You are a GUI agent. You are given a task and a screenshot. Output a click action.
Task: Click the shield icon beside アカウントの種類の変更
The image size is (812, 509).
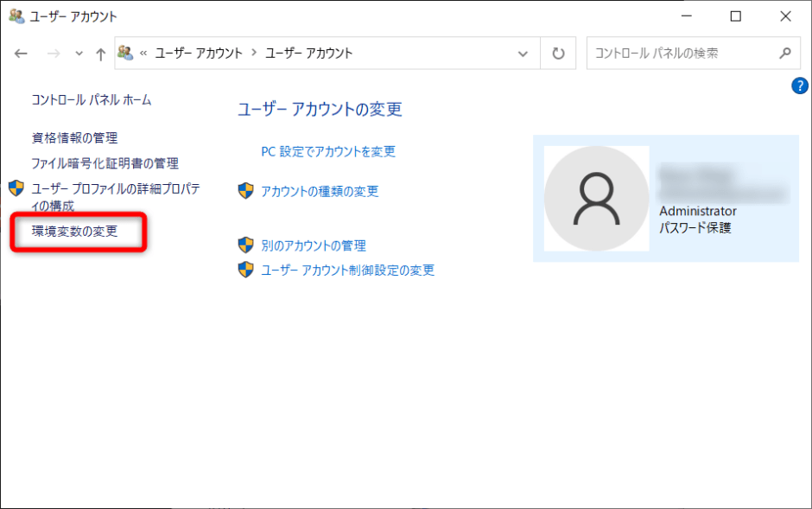pos(245,192)
